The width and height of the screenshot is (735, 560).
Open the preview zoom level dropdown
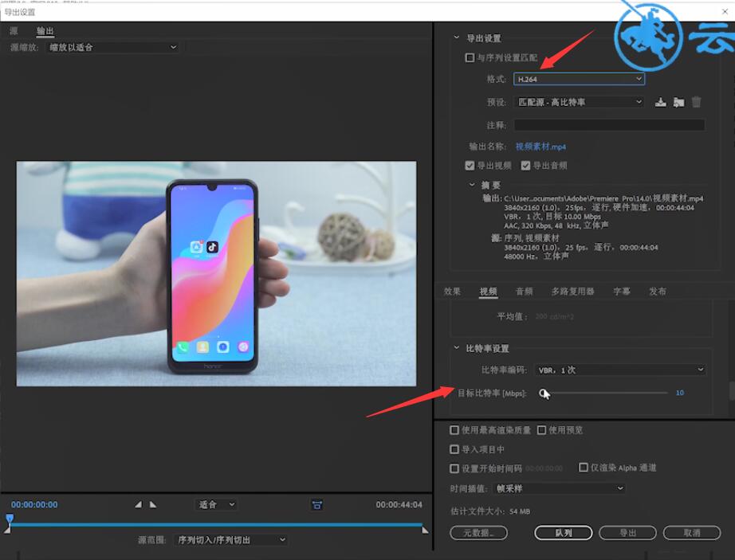pos(216,504)
